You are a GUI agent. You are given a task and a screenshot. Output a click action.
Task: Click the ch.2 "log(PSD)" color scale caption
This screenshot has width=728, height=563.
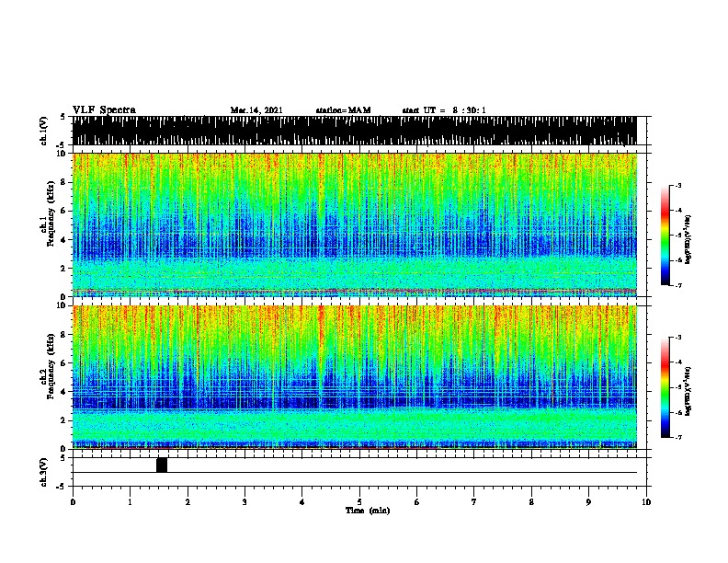(x=688, y=391)
